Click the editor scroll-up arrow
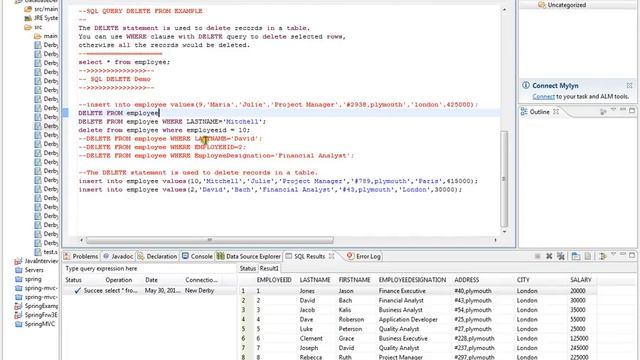640x360 pixels. [x=504, y=9]
